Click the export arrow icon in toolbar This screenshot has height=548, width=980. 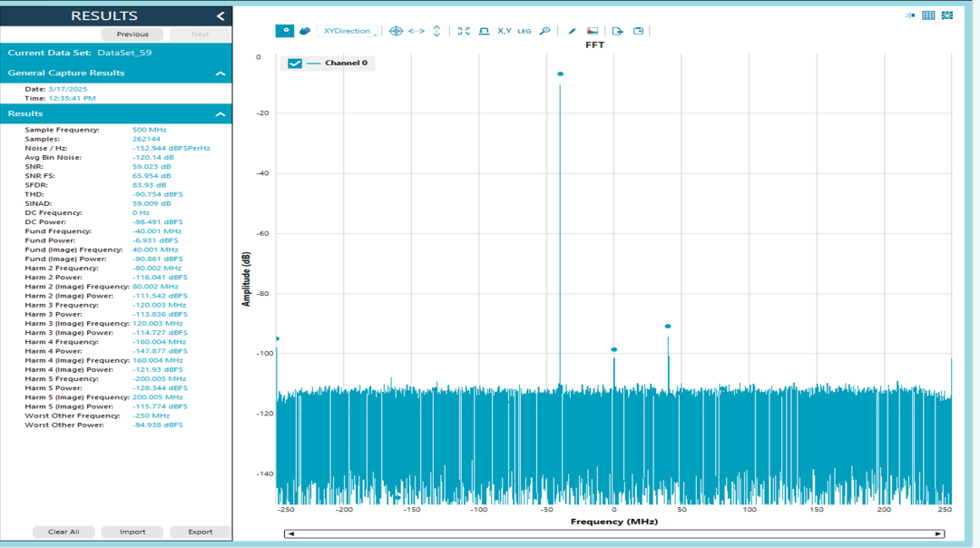[618, 31]
